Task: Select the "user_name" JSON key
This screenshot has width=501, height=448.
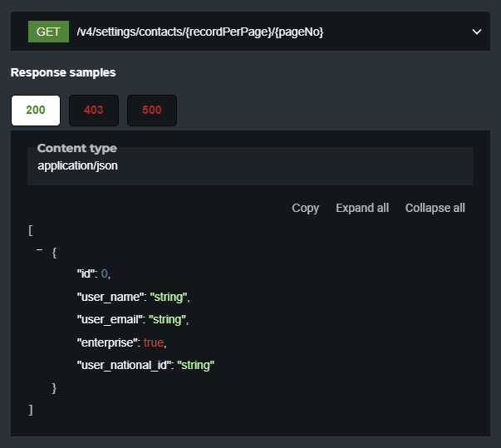Action: 110,297
